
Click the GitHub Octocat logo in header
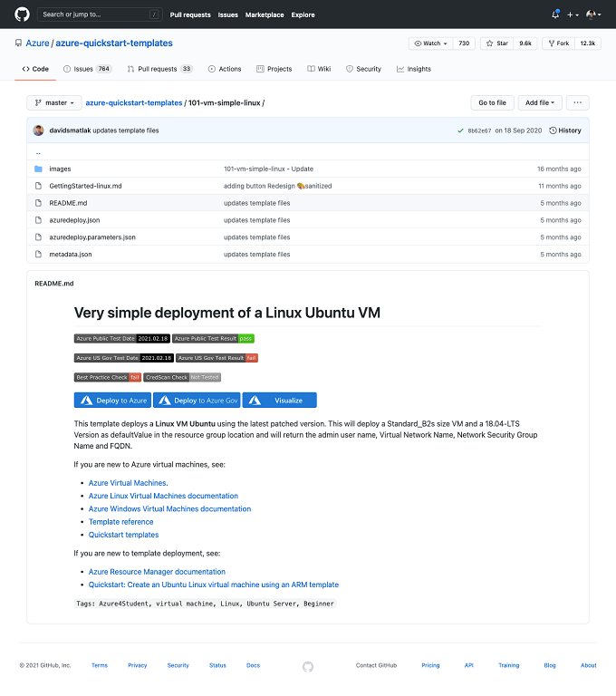(22, 14)
